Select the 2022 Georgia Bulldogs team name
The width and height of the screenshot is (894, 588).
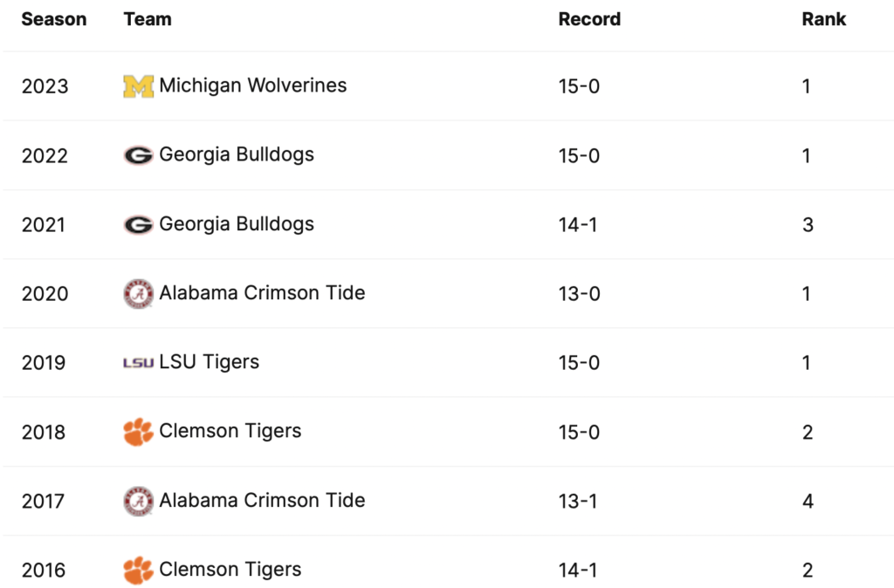tap(236, 154)
